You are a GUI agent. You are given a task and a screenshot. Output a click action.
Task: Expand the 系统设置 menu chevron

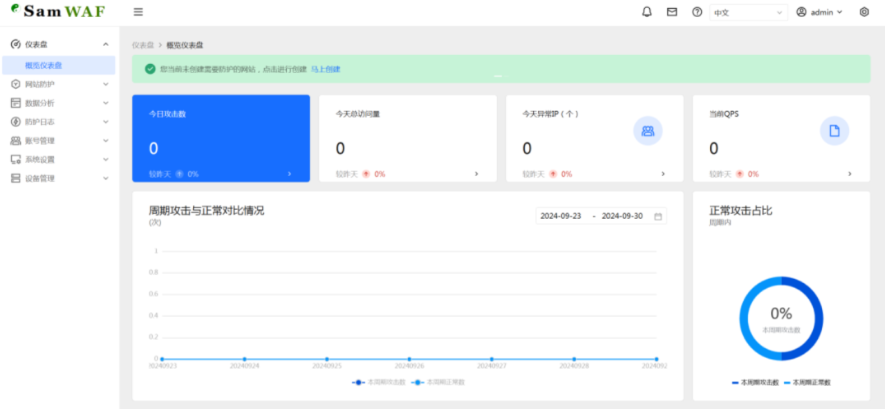(x=106, y=160)
